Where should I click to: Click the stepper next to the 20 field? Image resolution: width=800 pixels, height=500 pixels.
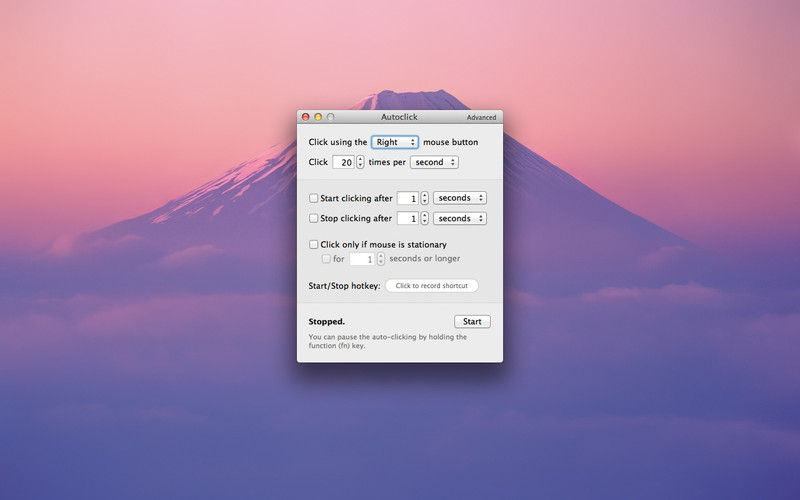[360, 162]
